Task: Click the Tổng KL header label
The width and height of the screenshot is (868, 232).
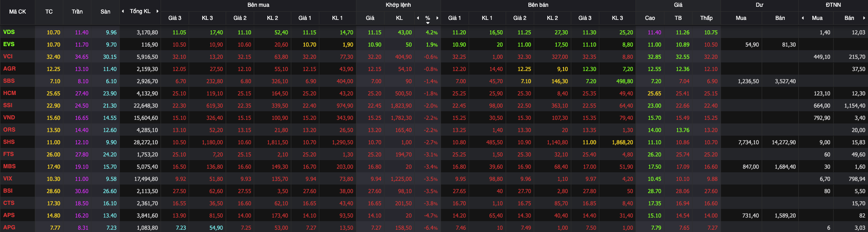Action: point(140,11)
